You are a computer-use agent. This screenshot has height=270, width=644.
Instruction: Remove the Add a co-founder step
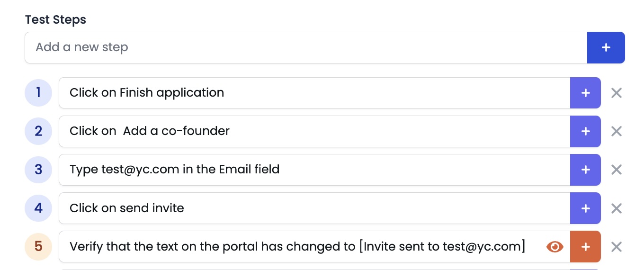pos(616,131)
